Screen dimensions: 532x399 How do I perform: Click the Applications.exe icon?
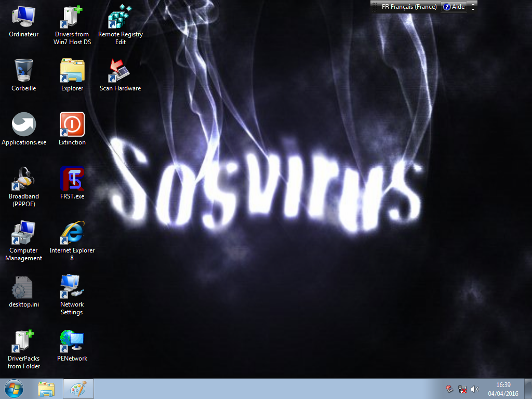click(24, 129)
